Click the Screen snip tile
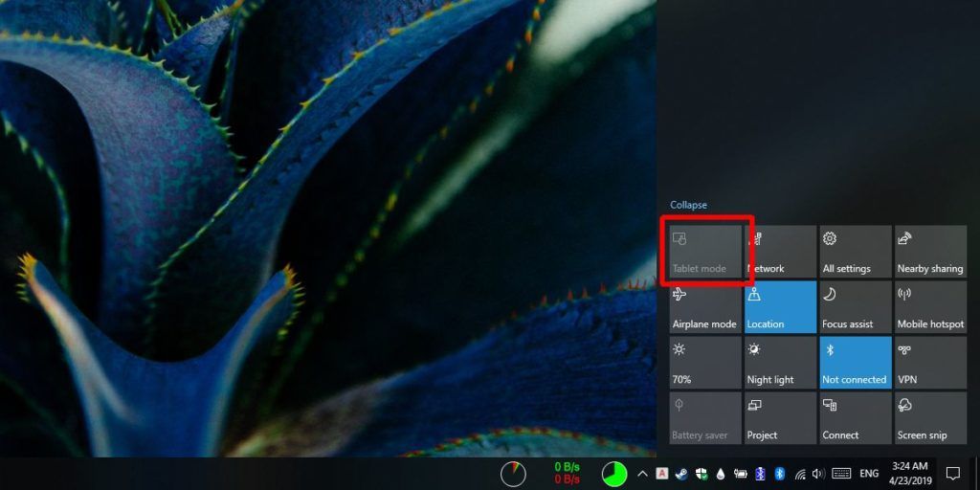This screenshot has height=490, width=980. click(929, 418)
